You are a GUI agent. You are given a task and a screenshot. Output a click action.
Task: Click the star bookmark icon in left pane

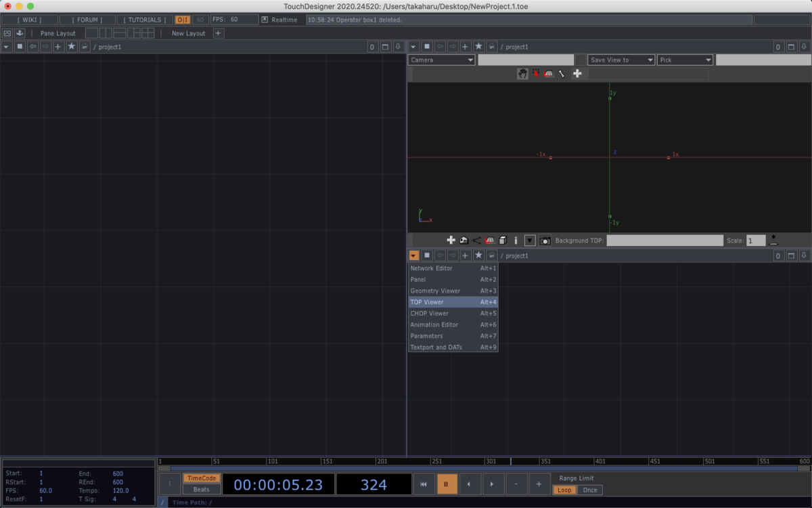71,47
